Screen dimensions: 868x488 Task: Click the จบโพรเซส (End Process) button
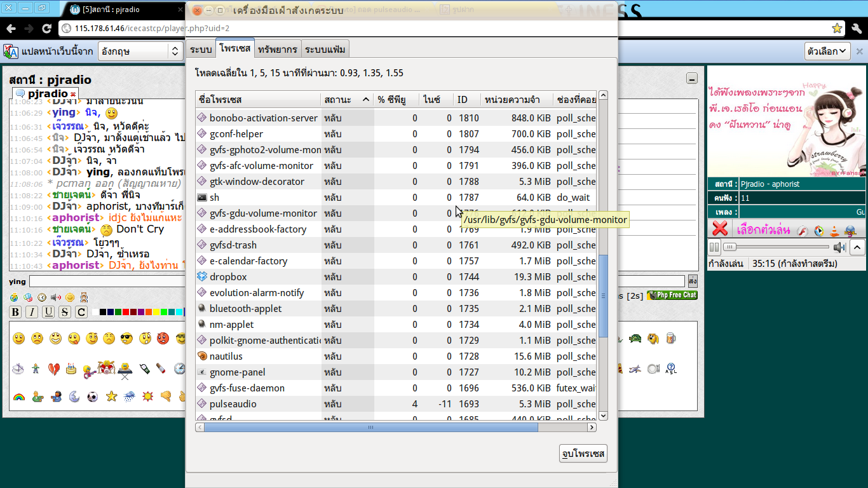pyautogui.click(x=583, y=454)
